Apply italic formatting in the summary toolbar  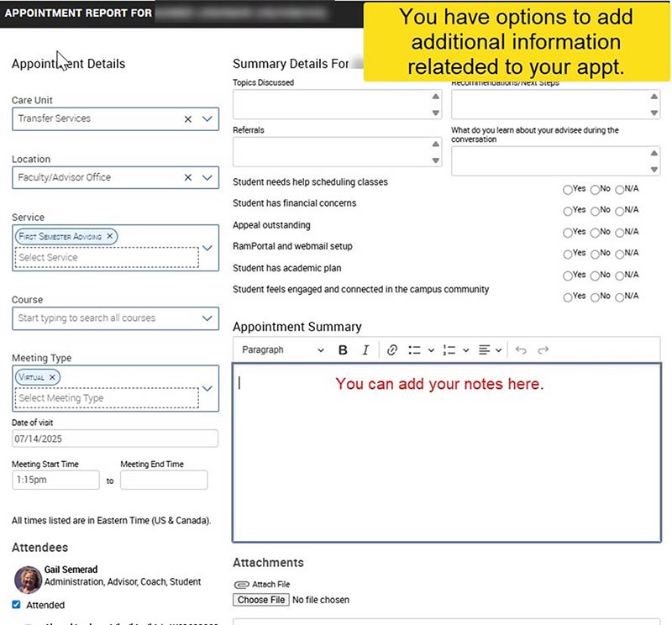[367, 349]
